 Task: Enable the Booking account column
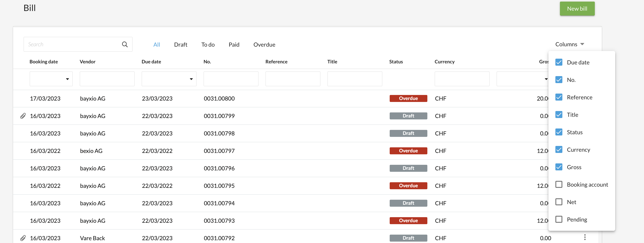(559, 185)
